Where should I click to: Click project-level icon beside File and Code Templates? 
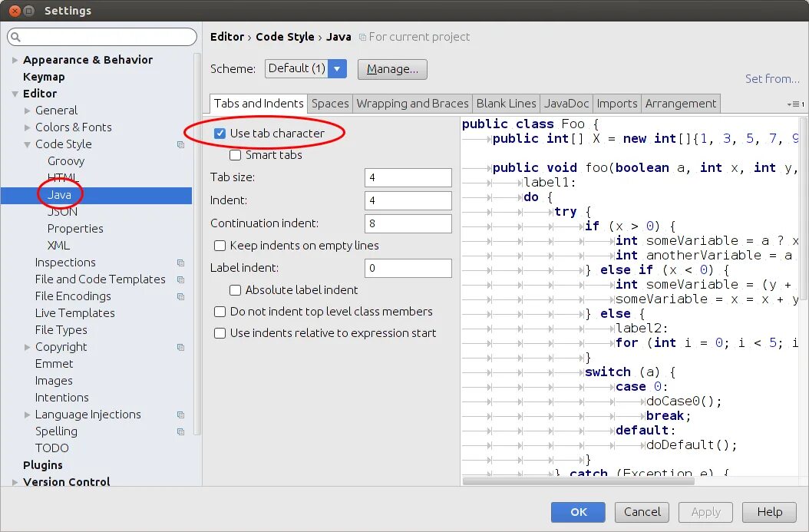(180, 279)
